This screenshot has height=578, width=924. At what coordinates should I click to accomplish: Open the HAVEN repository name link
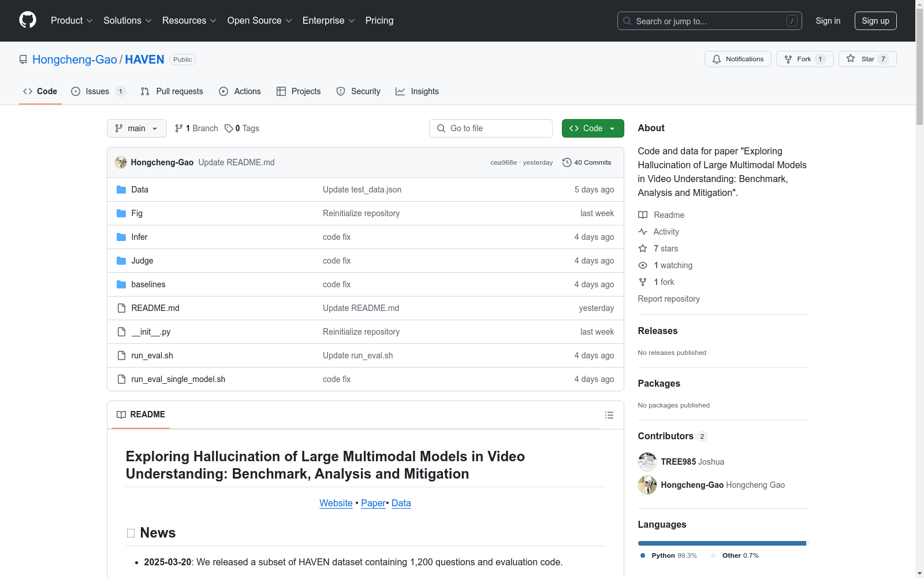tap(144, 60)
